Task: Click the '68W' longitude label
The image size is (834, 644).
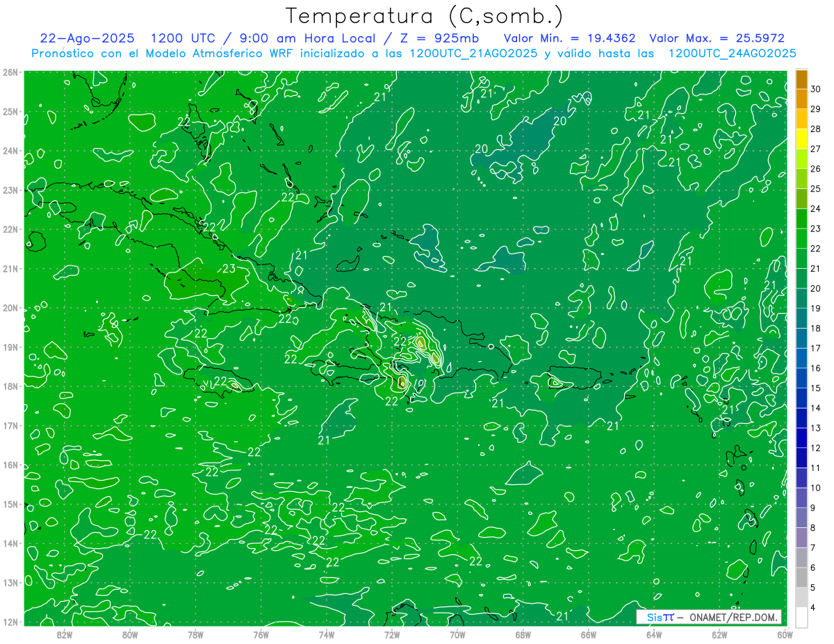Action: point(523,634)
